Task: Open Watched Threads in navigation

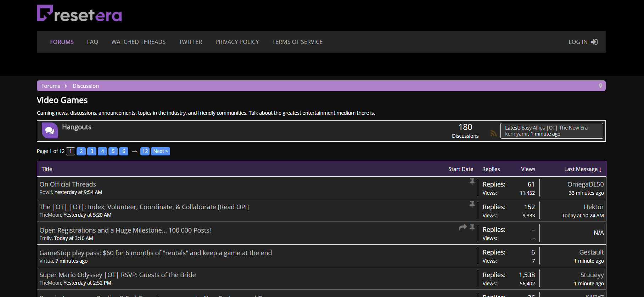Action: (138, 42)
